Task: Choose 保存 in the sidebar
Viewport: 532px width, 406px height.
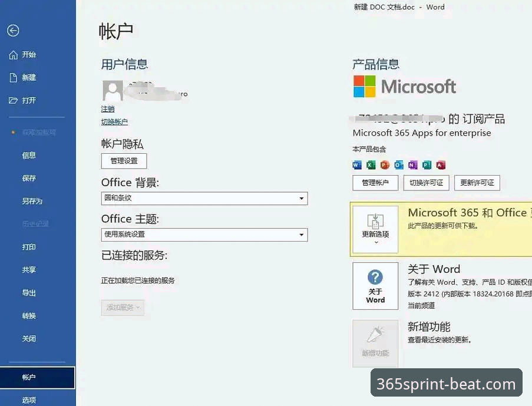Action: point(29,178)
